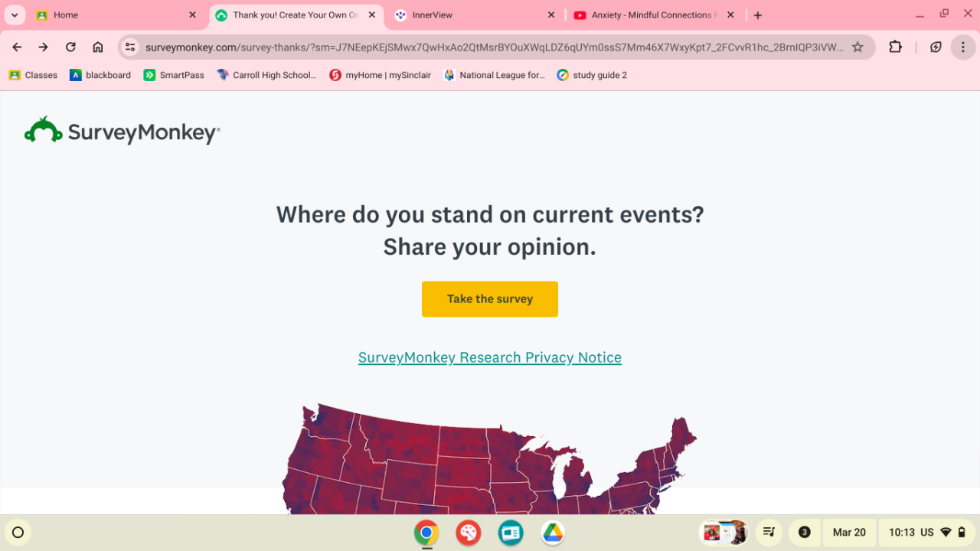Click the United States map image
The height and width of the screenshot is (551, 980).
point(490,458)
